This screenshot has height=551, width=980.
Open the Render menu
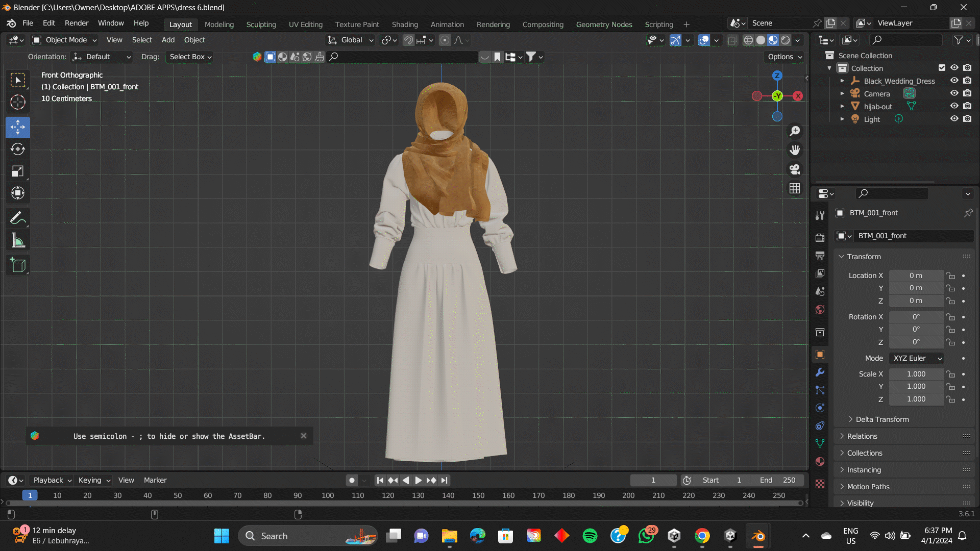click(77, 23)
